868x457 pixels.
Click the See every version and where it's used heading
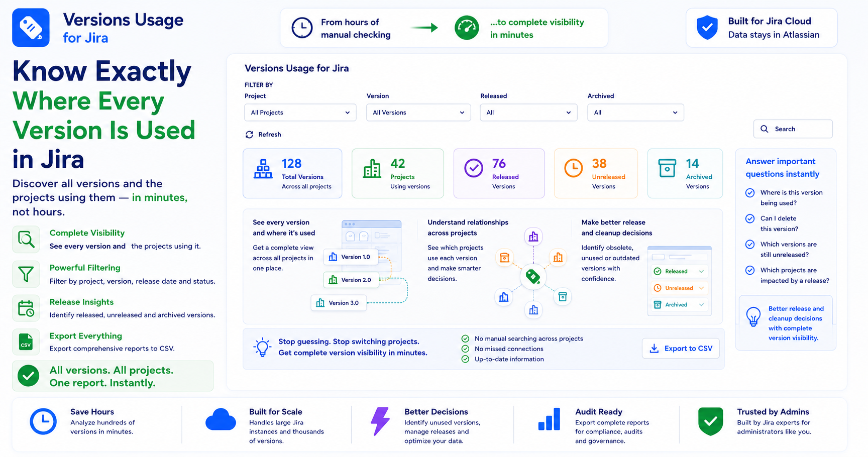(284, 227)
